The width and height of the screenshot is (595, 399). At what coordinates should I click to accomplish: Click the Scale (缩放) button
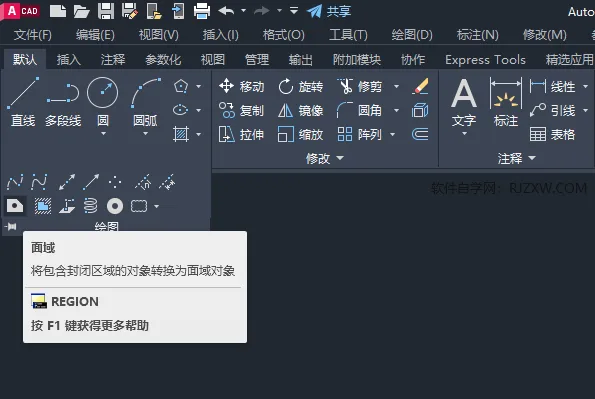point(301,134)
